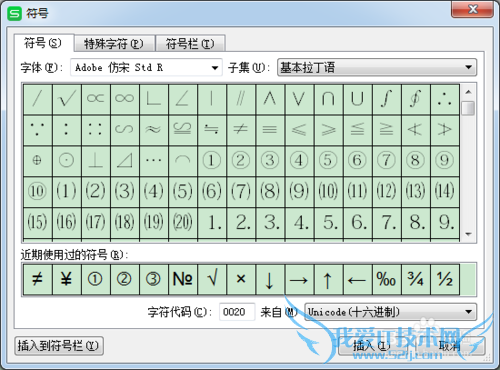Open the 子集 subset dropdown 基本拉丁语
Viewport: 500px width, 370px height.
click(x=377, y=68)
